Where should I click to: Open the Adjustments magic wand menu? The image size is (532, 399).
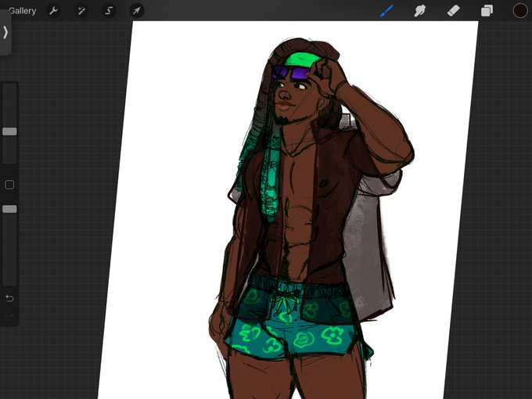pyautogui.click(x=81, y=11)
